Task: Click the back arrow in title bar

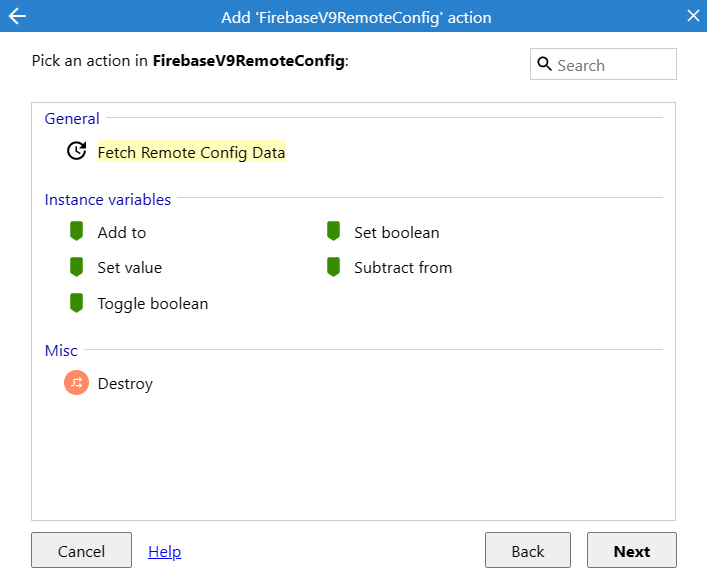Action: [17, 16]
